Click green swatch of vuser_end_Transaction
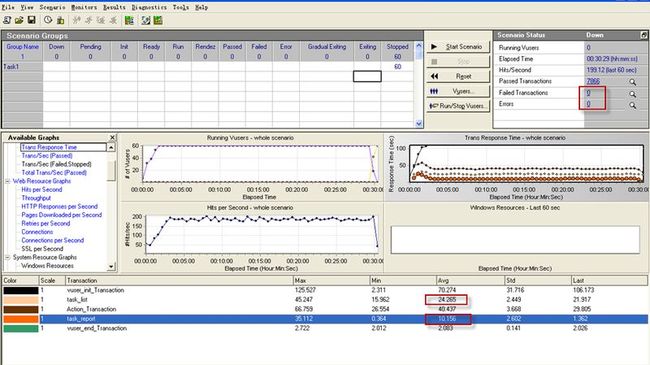Viewport: 650px width, 365px height. tap(21, 328)
